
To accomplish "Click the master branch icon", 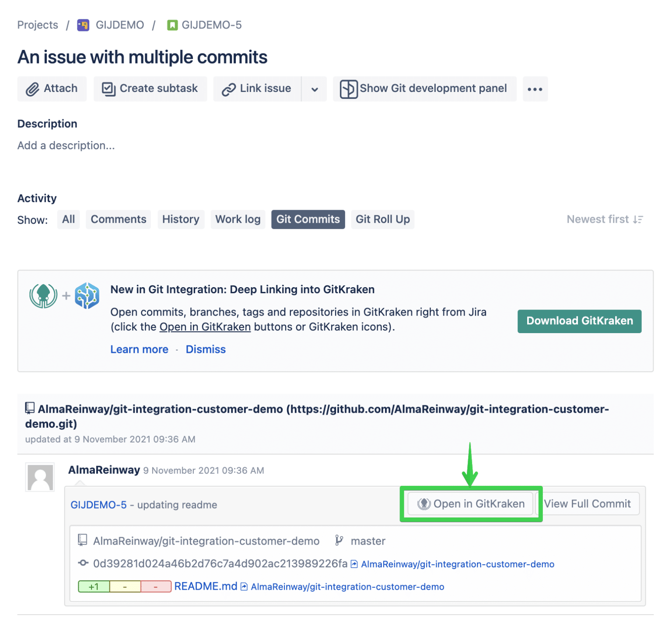I will pos(338,541).
